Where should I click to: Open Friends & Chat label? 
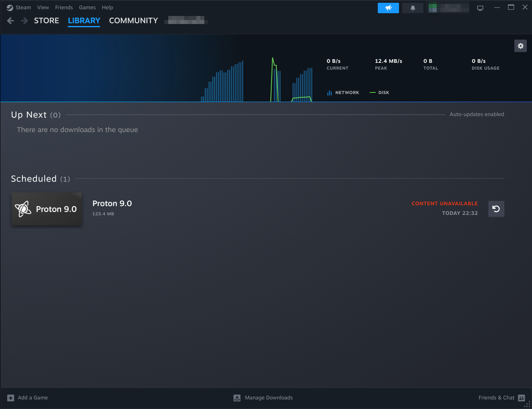pyautogui.click(x=496, y=398)
